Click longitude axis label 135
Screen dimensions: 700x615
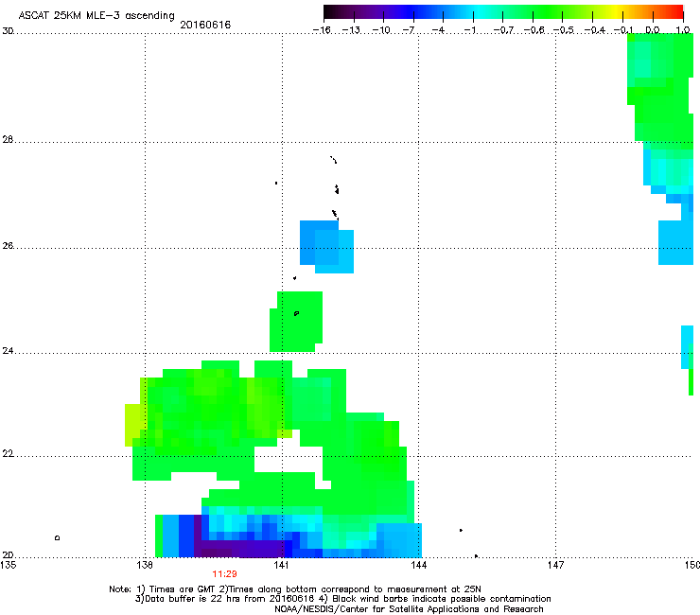pos(9,565)
